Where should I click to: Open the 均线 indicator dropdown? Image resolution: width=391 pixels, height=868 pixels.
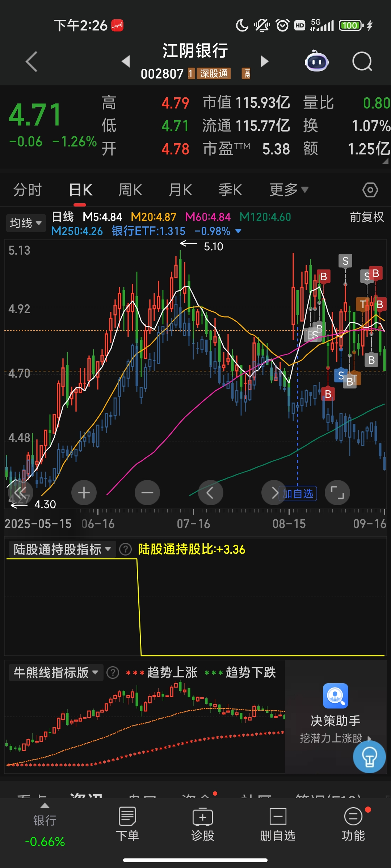[x=25, y=223]
